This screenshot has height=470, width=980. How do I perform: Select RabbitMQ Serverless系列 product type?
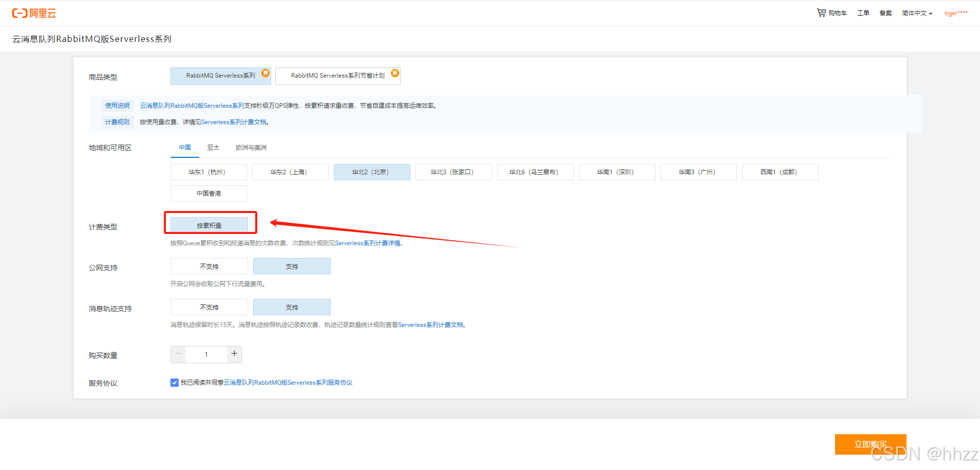pyautogui.click(x=220, y=76)
